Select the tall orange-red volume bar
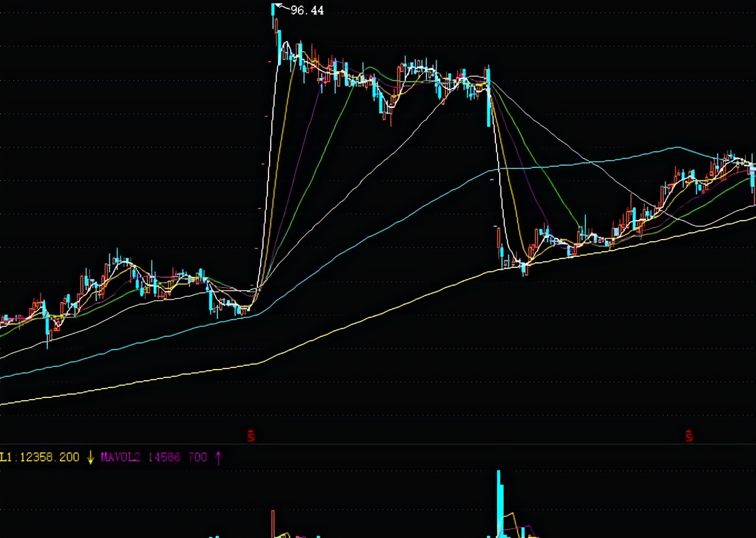The image size is (756, 538). (x=273, y=524)
